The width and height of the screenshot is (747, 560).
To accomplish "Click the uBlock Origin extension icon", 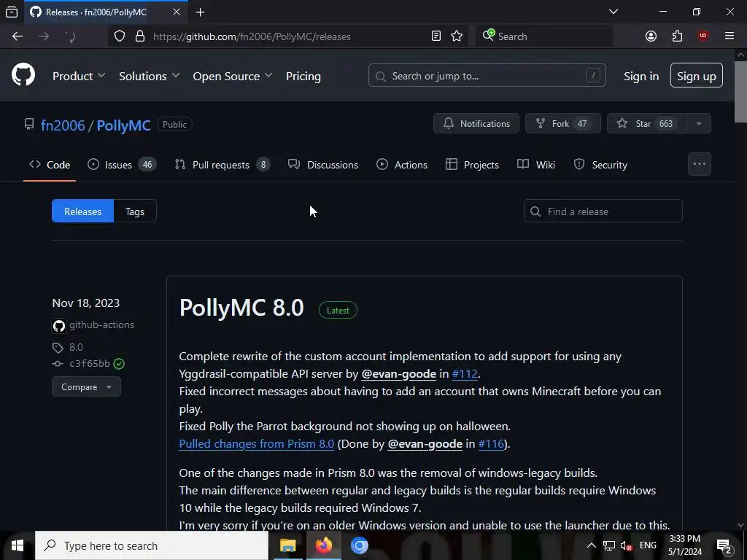I will click(703, 36).
